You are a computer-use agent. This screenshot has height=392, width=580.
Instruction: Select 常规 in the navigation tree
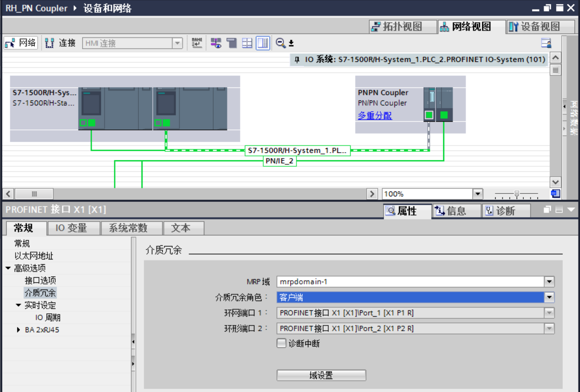coord(22,243)
